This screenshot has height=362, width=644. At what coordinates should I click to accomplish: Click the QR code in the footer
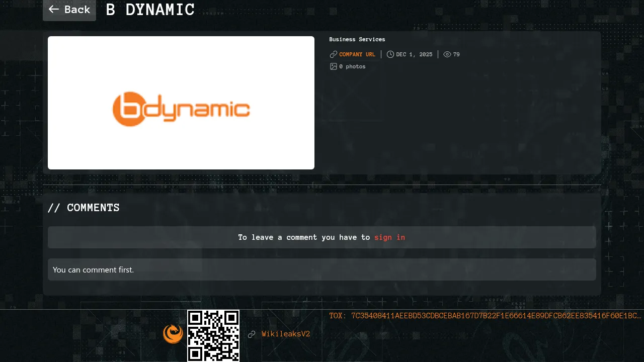(213, 335)
